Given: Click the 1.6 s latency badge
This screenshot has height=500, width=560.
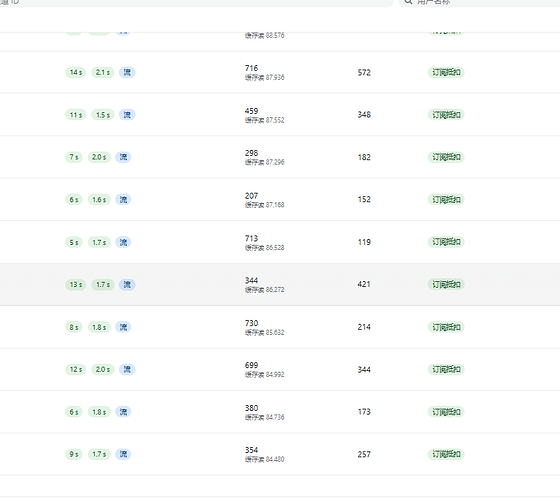Looking at the screenshot, I should 99,200.
